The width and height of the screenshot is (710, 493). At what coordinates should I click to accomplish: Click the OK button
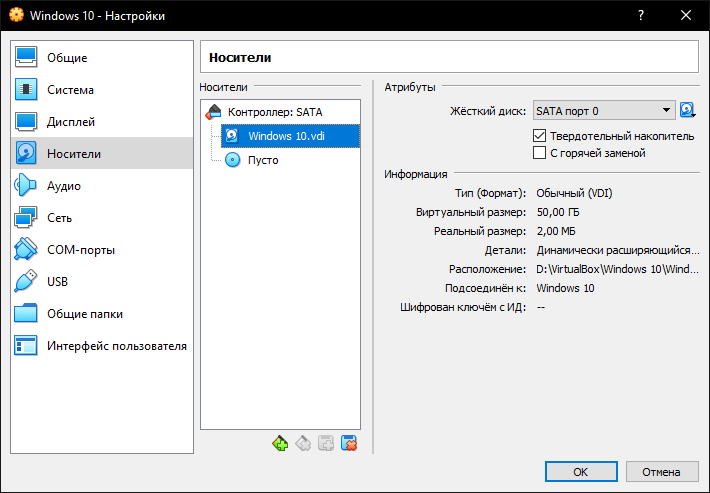click(x=581, y=472)
